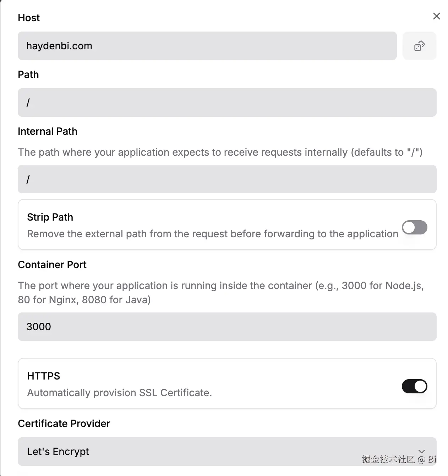Viewport: 448px width, 476px height.
Task: Click the Strip Path heading
Action: 50,217
